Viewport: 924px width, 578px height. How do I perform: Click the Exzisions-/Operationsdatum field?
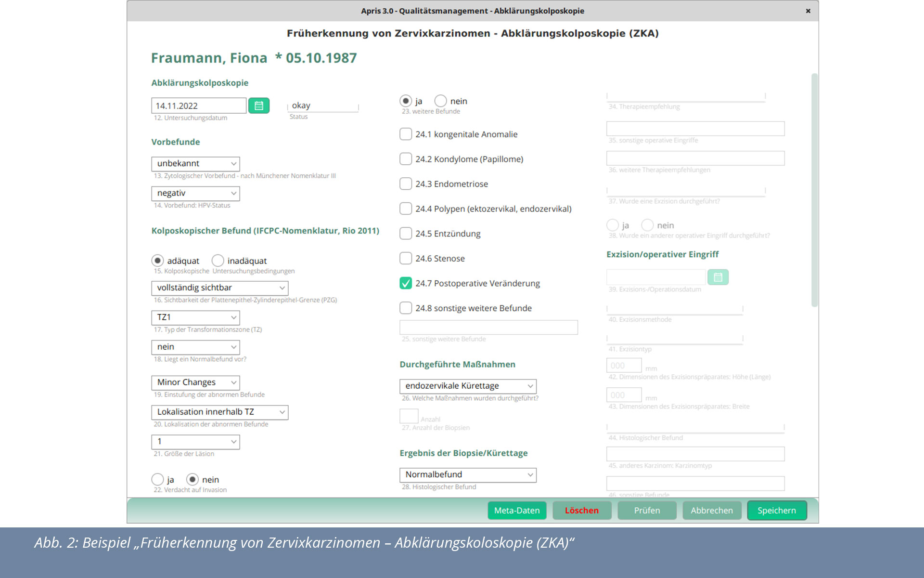[x=656, y=277]
